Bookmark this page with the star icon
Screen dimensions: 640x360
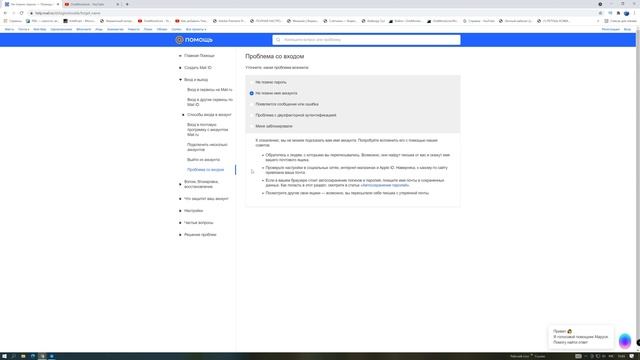tap(600, 13)
